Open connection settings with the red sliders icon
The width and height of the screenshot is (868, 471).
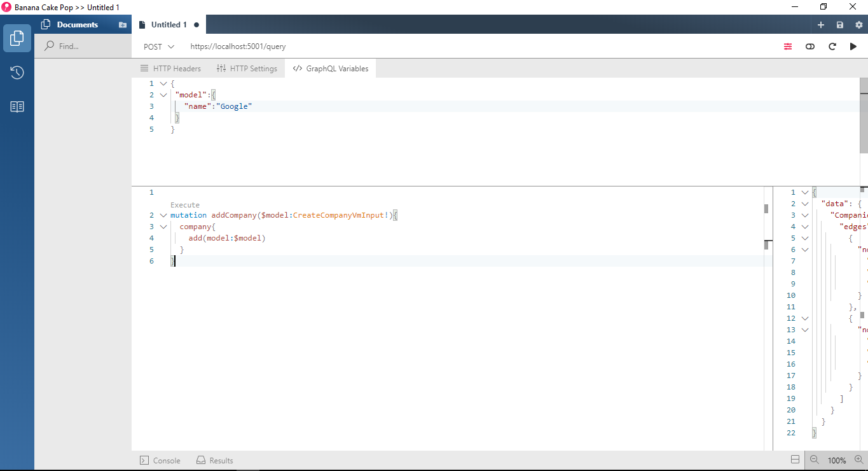point(788,46)
